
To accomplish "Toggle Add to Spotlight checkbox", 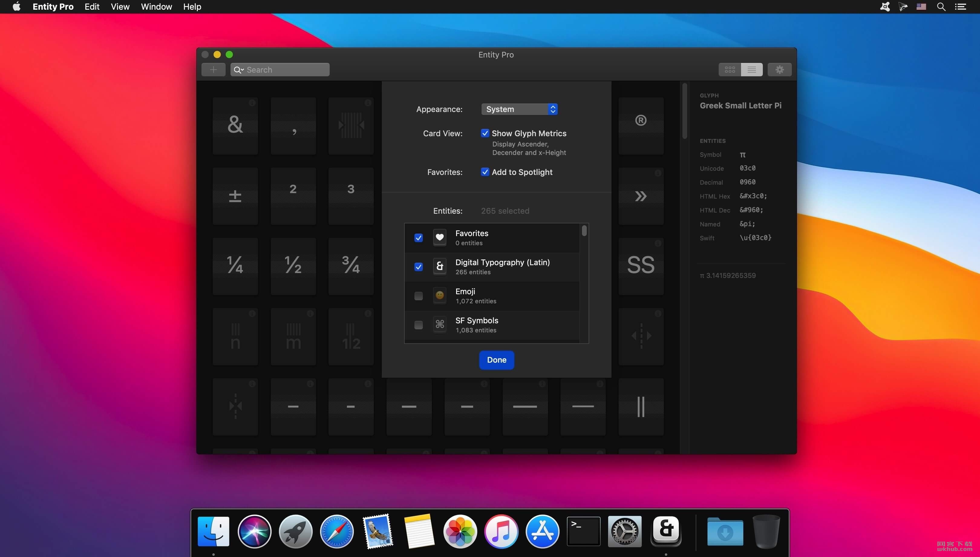I will coord(485,172).
